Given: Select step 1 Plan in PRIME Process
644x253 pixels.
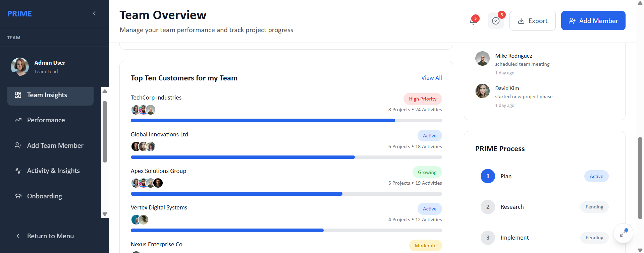Looking at the screenshot, I should (x=488, y=176).
